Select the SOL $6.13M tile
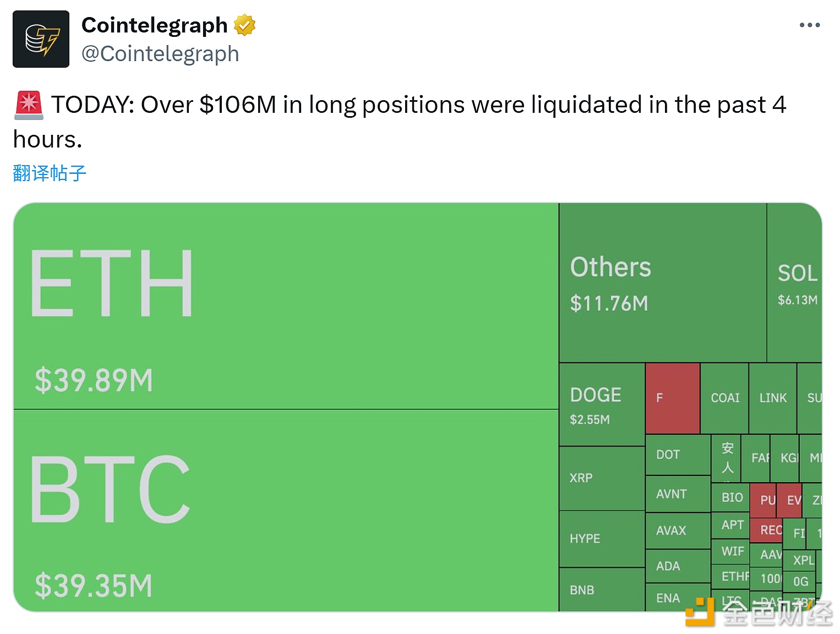840x634 pixels. [794, 283]
